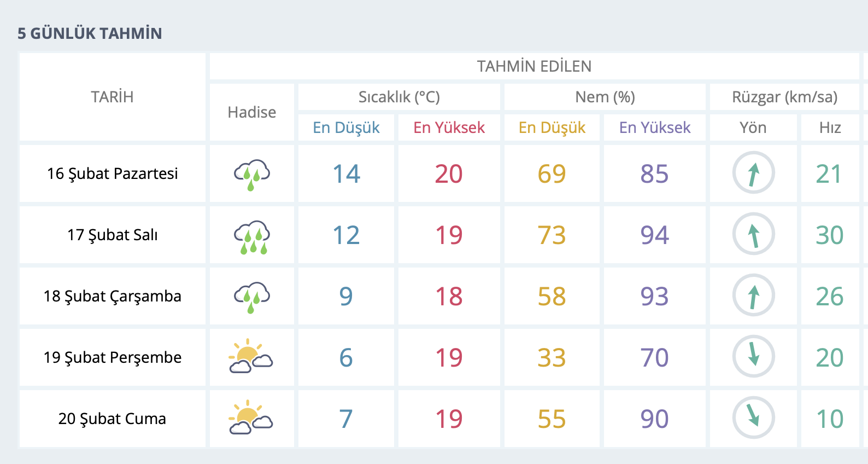Click the wind direction arrow for 18 Şubat
Image resolution: width=868 pixels, height=464 pixels.
coord(753,295)
